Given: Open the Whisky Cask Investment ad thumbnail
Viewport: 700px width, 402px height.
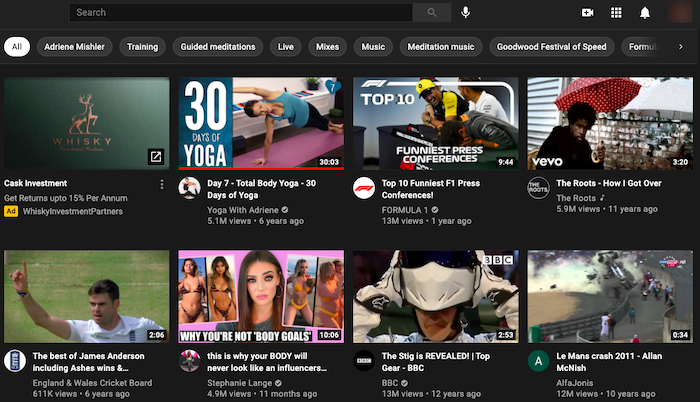Looking at the screenshot, I should 87,123.
